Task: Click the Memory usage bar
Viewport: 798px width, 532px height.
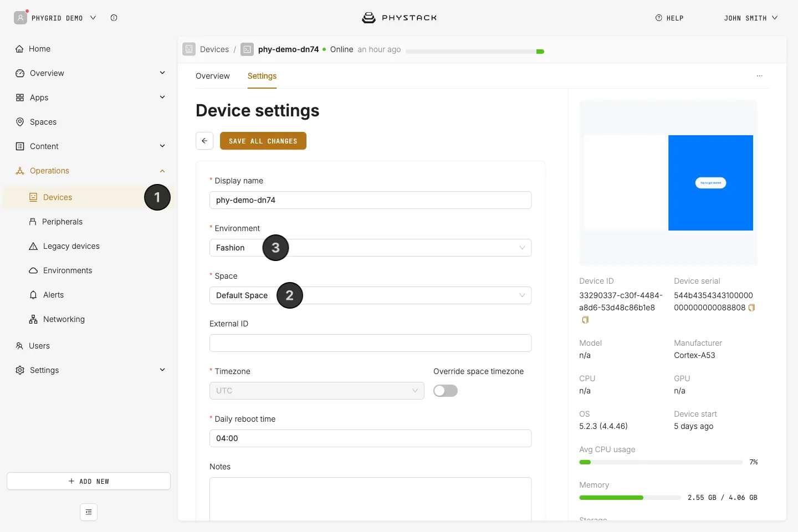Action: (x=630, y=498)
